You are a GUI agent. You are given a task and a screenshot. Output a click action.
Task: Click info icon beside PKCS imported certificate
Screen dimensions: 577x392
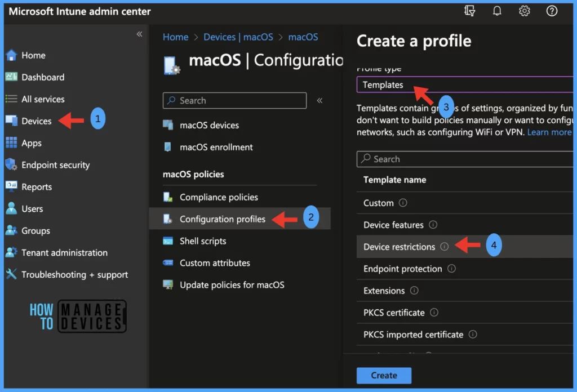pyautogui.click(x=473, y=334)
